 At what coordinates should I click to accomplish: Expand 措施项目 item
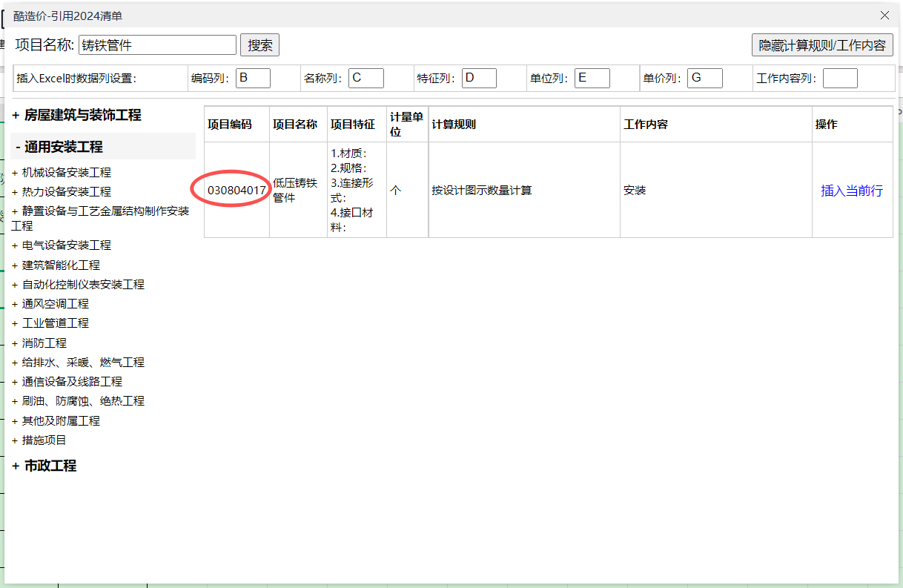(39, 440)
